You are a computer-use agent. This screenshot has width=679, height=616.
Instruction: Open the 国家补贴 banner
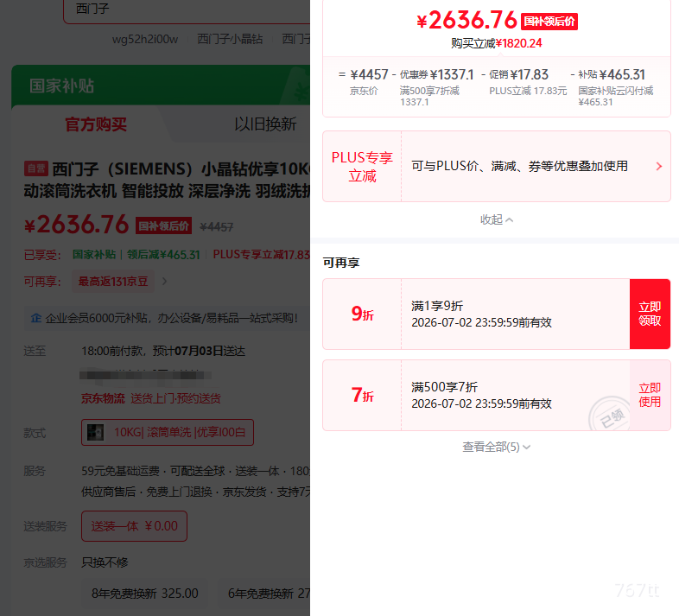click(x=161, y=86)
